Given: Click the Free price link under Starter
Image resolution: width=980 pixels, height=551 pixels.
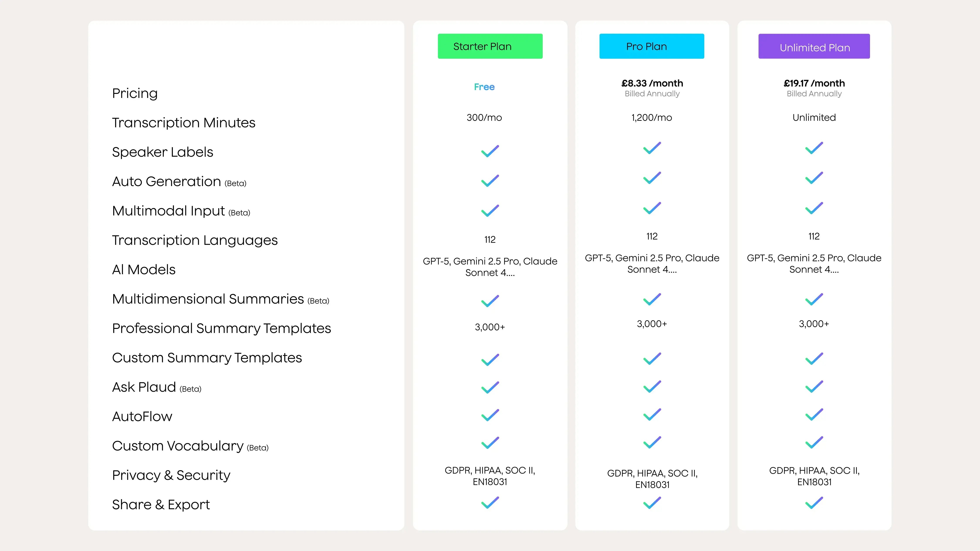Looking at the screenshot, I should pyautogui.click(x=484, y=87).
